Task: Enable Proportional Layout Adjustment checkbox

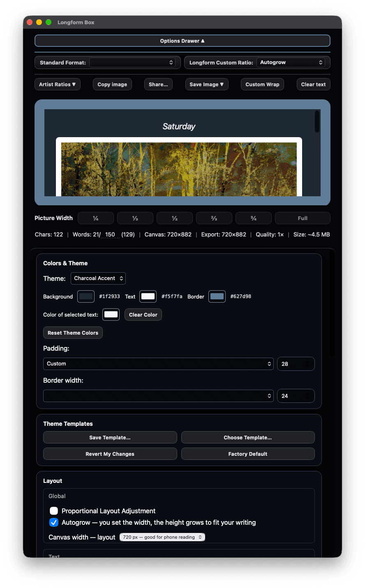Action: 54,511
